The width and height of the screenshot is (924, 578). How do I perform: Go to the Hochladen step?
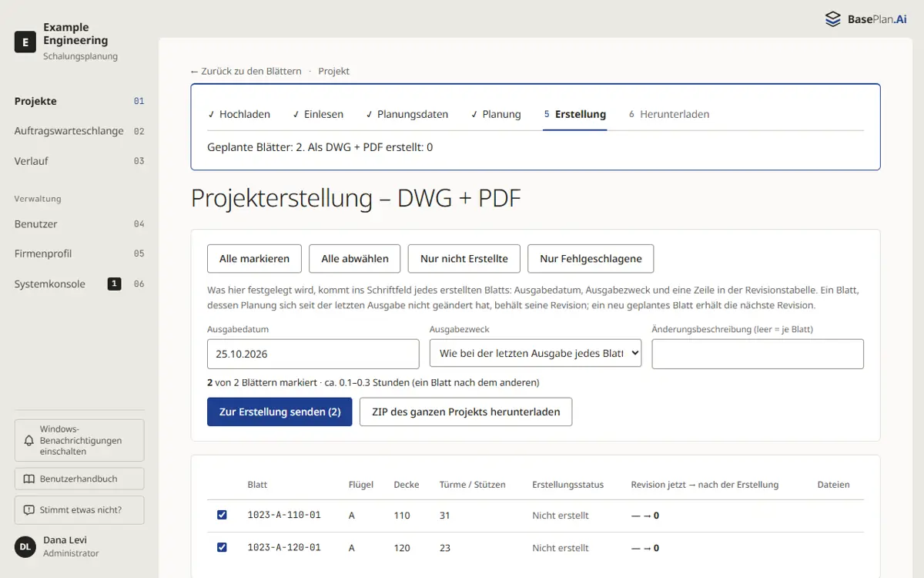pyautogui.click(x=239, y=114)
